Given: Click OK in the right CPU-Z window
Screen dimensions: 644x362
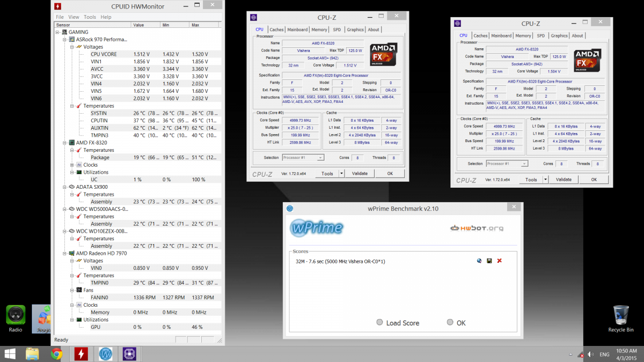Looking at the screenshot, I should [594, 180].
